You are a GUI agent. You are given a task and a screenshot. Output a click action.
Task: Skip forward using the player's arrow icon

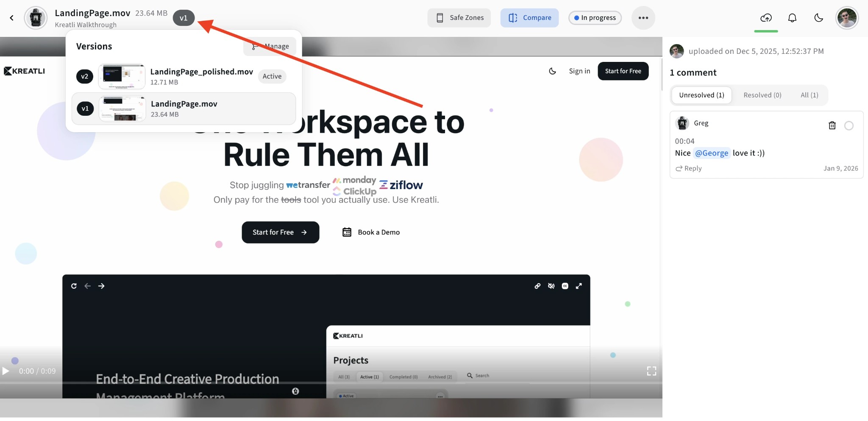pos(101,286)
